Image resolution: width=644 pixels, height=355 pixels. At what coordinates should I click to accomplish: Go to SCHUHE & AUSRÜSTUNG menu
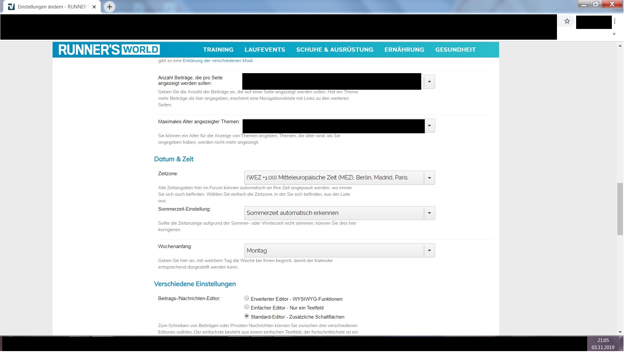tap(335, 50)
